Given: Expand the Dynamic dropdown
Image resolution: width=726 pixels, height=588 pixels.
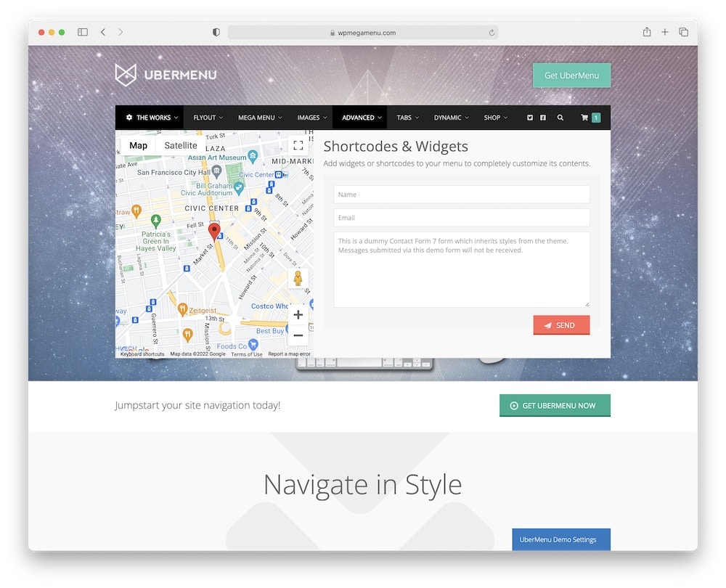Looking at the screenshot, I should click(451, 118).
